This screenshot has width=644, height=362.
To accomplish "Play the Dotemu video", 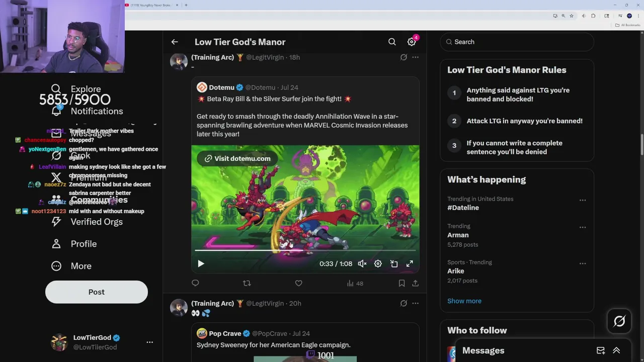I will (201, 263).
